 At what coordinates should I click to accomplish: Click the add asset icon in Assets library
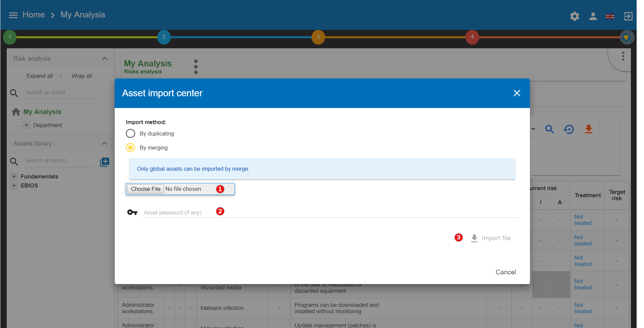pos(105,162)
